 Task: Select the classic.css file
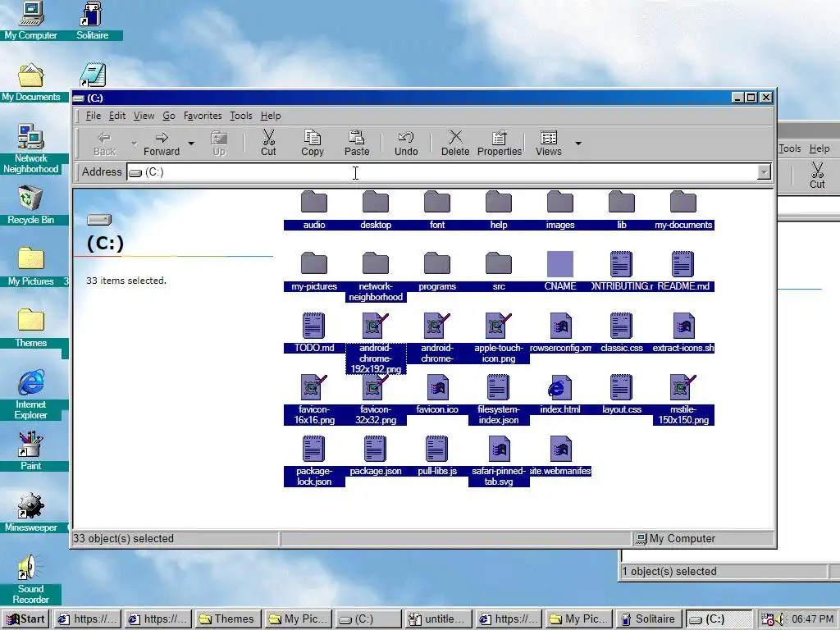622,333
